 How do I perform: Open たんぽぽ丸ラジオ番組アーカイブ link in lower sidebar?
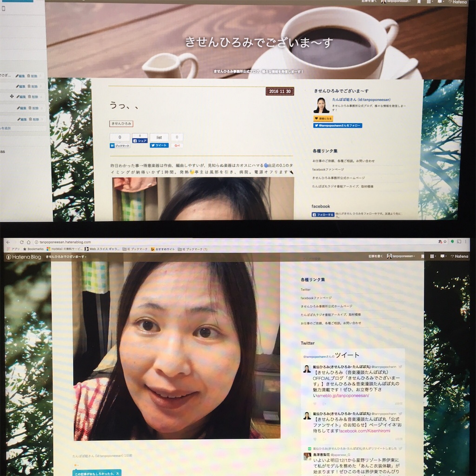tap(331, 315)
